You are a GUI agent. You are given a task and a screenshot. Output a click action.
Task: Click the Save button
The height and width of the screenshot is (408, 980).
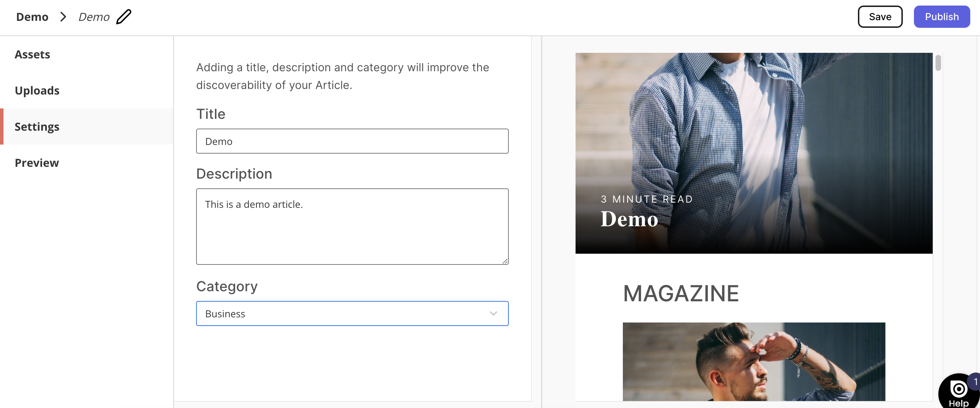[x=879, y=17]
